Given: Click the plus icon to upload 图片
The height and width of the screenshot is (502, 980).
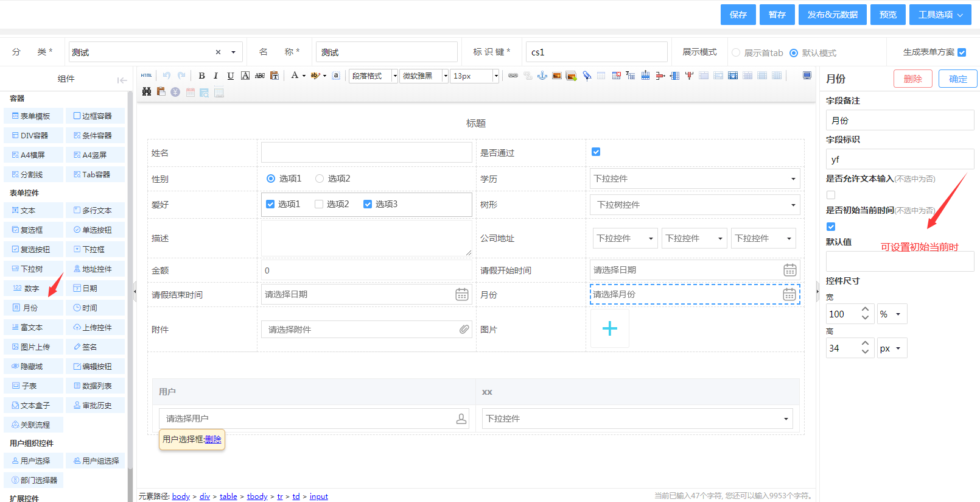Looking at the screenshot, I should pyautogui.click(x=610, y=328).
